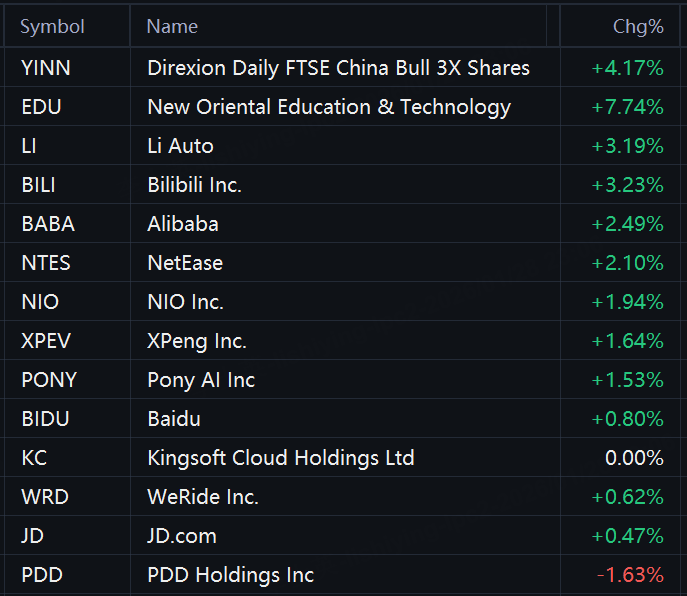Open the Alibaba stock entry
687x596 pixels.
tap(182, 224)
